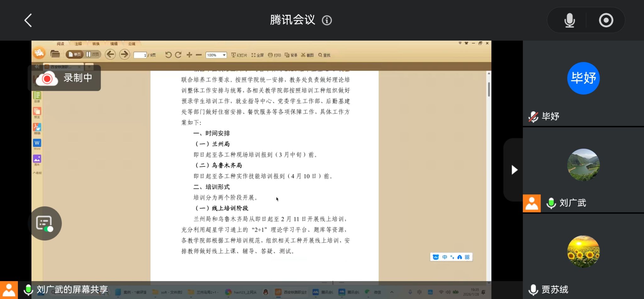
Task: Tap the 录制中 cloud recording indicator
Action: coord(64,78)
